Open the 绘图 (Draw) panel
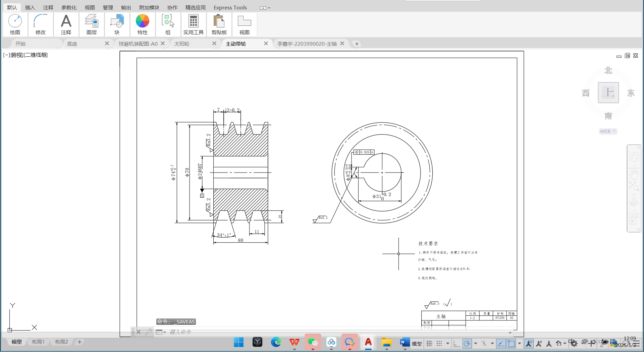 [x=15, y=24]
